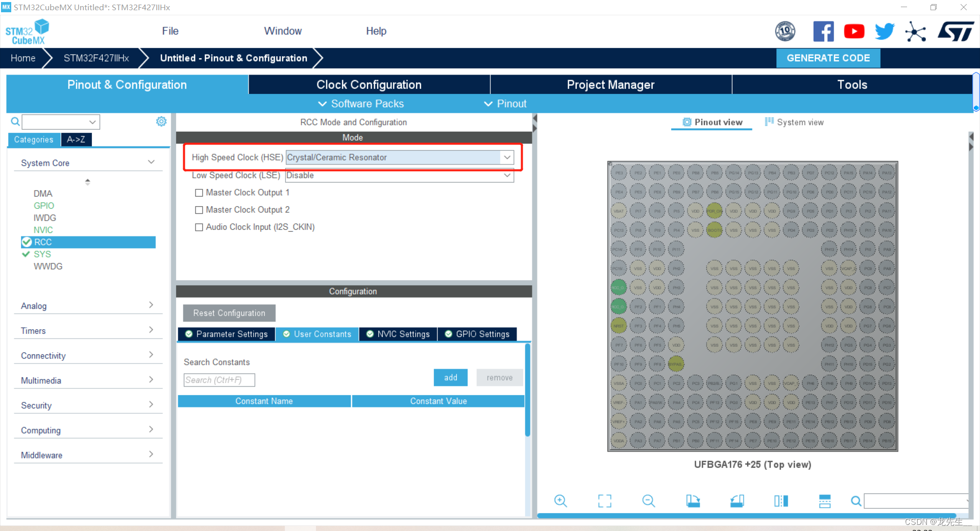
Task: Open the NVIC Settings tab
Action: (398, 334)
